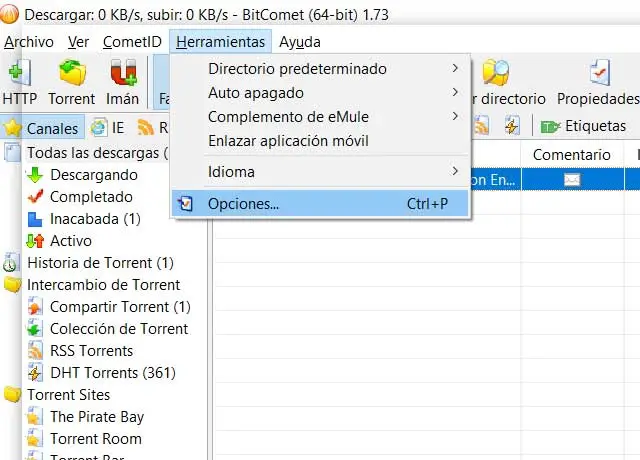Open Torrent Room site
This screenshot has width=640, height=460.
(x=96, y=439)
